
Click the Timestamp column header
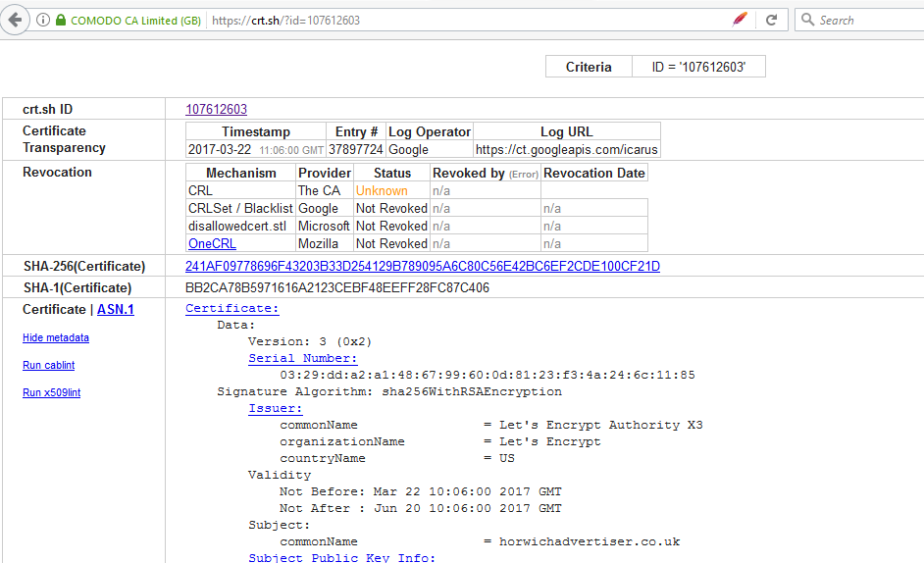tap(256, 132)
